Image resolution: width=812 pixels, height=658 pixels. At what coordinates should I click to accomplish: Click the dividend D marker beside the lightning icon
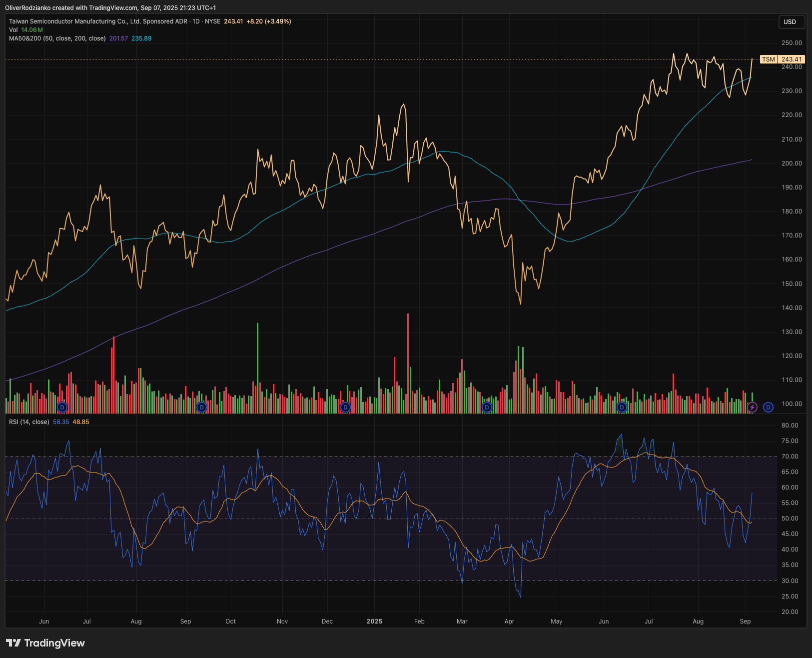768,407
